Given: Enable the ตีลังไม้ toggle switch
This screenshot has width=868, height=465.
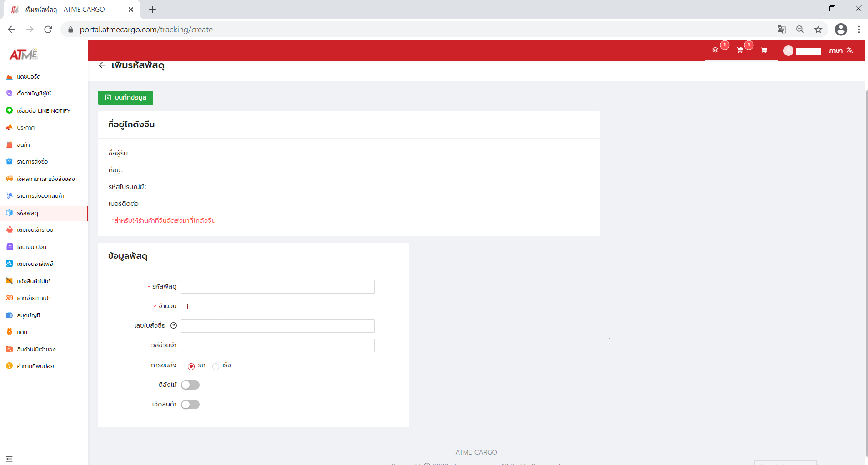Looking at the screenshot, I should coord(190,385).
